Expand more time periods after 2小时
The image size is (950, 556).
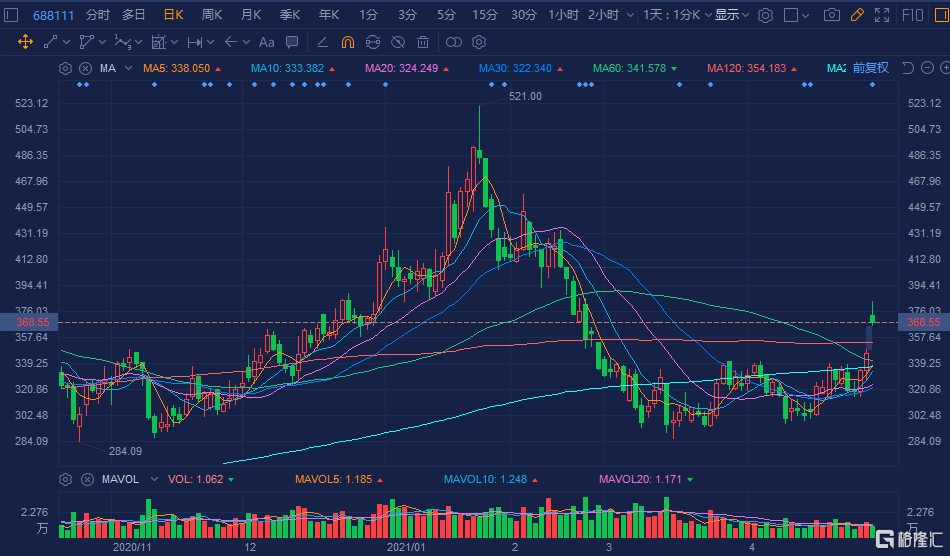pos(631,15)
